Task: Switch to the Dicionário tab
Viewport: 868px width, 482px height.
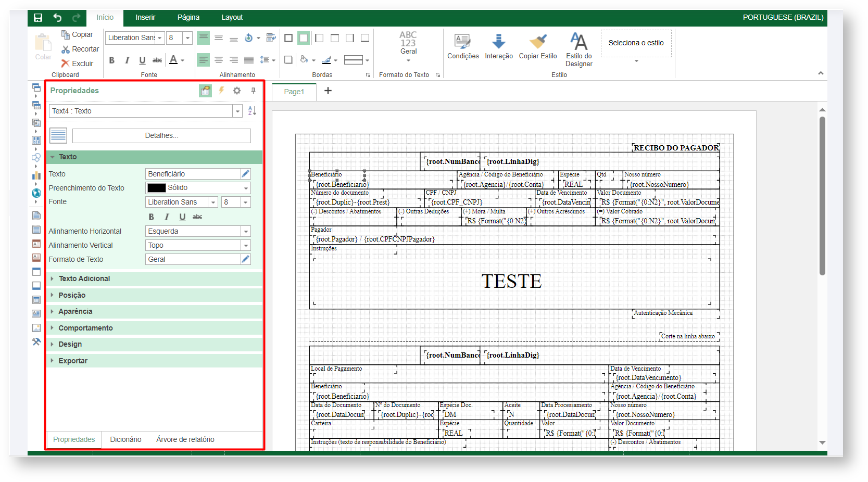Action: (x=125, y=439)
